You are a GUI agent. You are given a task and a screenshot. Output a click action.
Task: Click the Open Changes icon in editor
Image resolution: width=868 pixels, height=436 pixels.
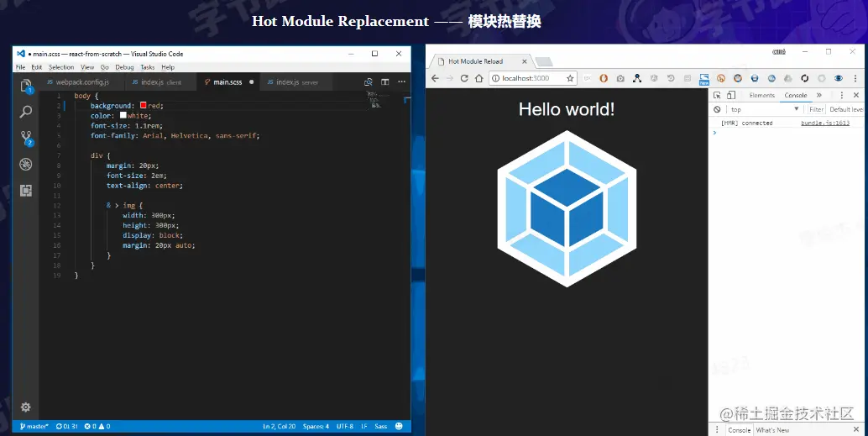click(369, 82)
